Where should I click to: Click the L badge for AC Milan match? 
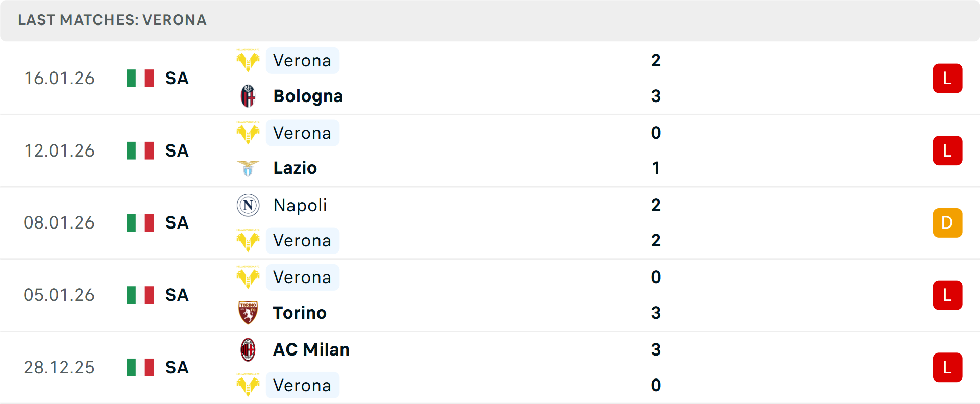(947, 367)
